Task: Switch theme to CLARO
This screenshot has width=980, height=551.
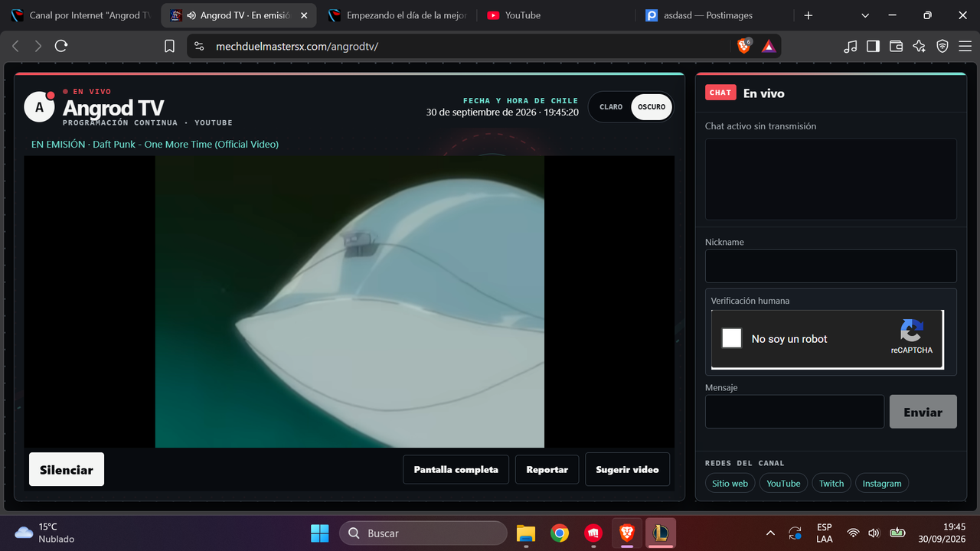Action: [x=611, y=107]
